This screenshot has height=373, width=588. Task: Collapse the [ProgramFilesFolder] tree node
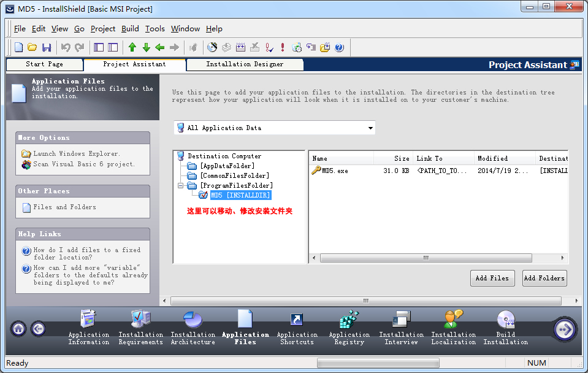pyautogui.click(x=181, y=185)
